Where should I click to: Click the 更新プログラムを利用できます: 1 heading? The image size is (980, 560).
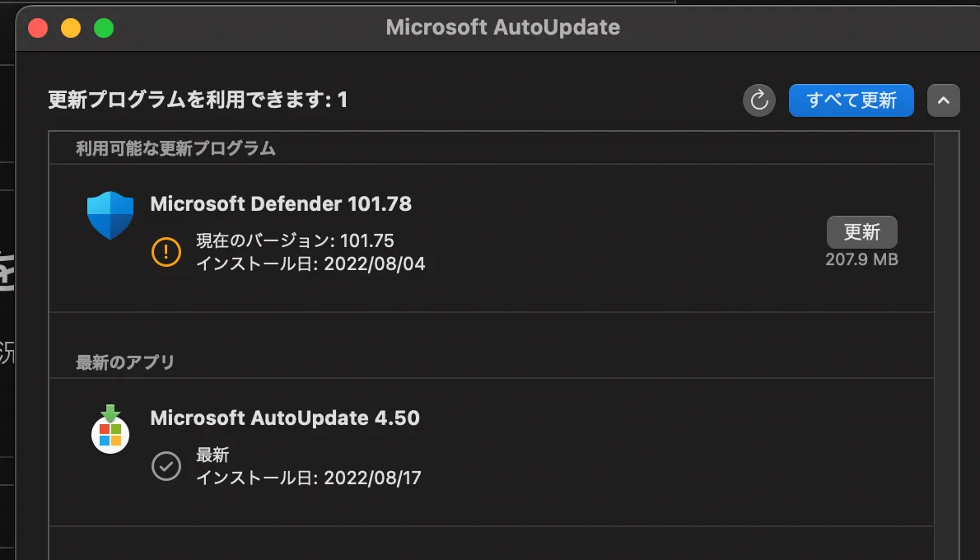click(198, 100)
